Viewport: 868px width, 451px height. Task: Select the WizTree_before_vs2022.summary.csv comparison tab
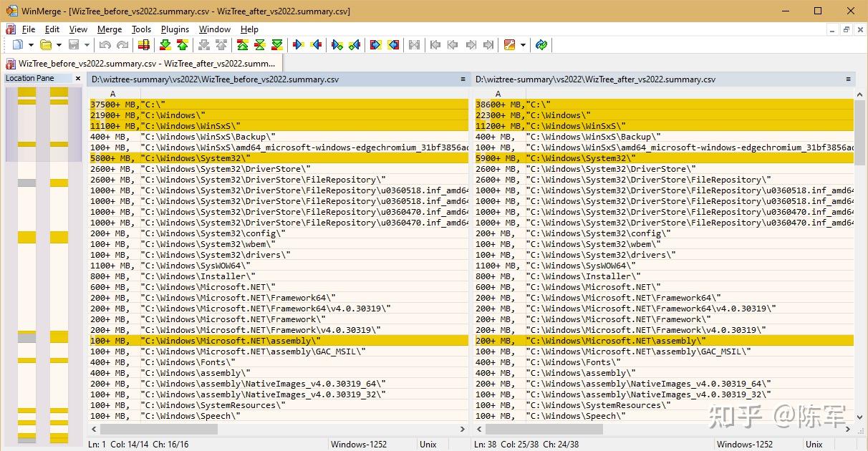pos(142,64)
